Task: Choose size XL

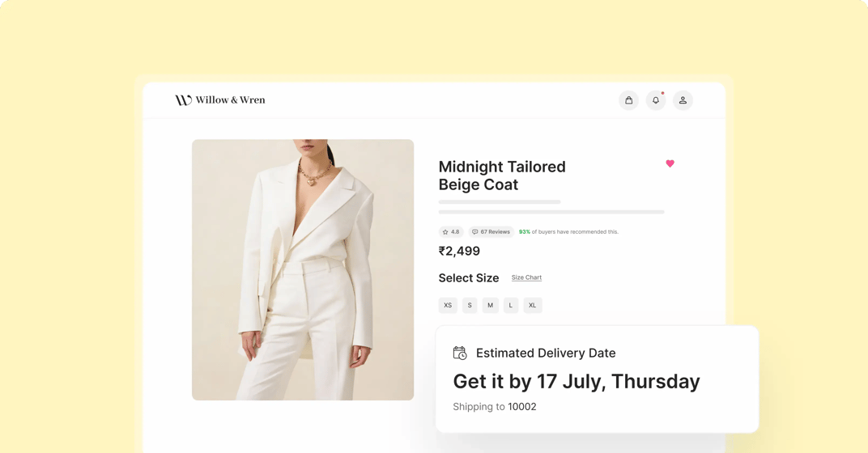Action: (533, 305)
